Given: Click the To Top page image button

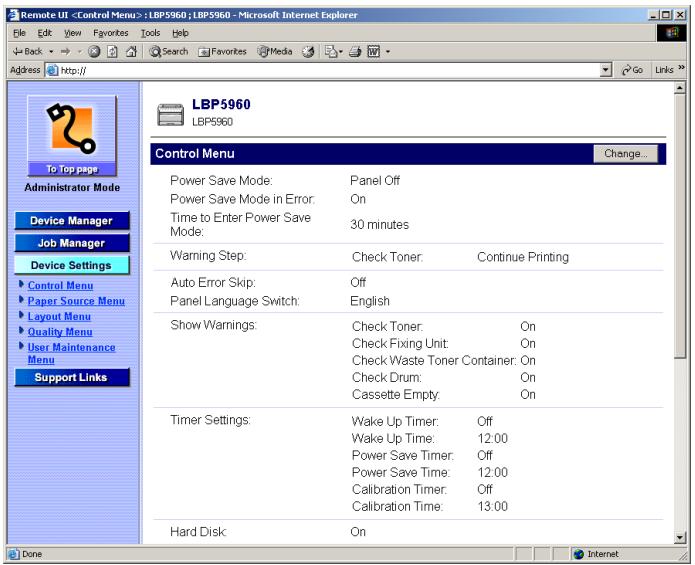Looking at the screenshot, I should click(72, 136).
